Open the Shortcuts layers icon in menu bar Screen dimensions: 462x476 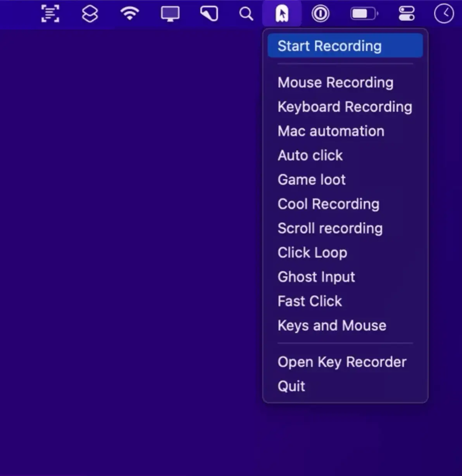(x=90, y=14)
